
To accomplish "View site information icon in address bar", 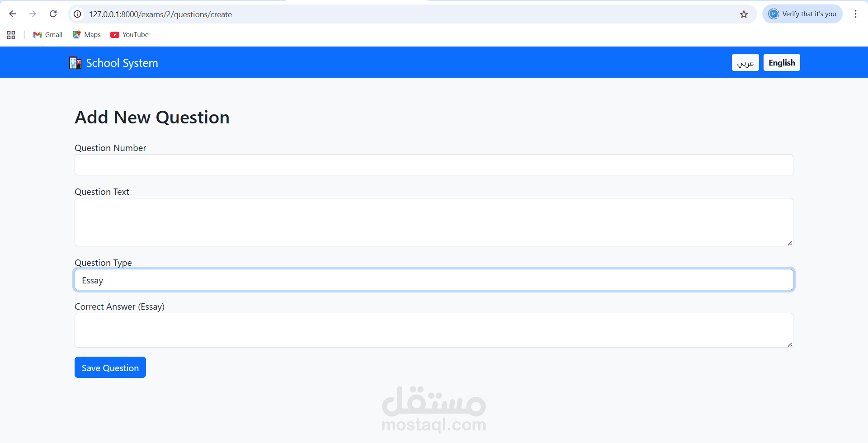I will coord(78,14).
